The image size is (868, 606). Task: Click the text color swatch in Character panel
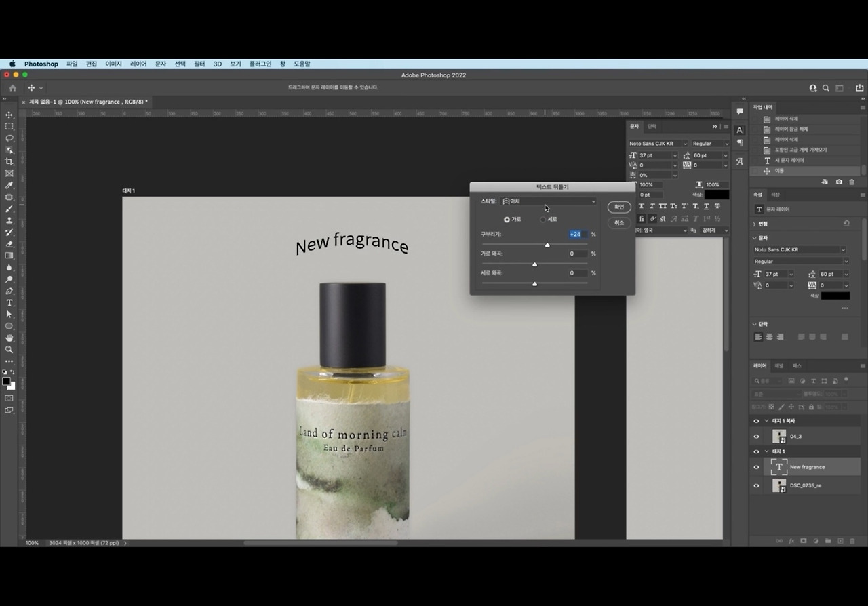(x=716, y=195)
